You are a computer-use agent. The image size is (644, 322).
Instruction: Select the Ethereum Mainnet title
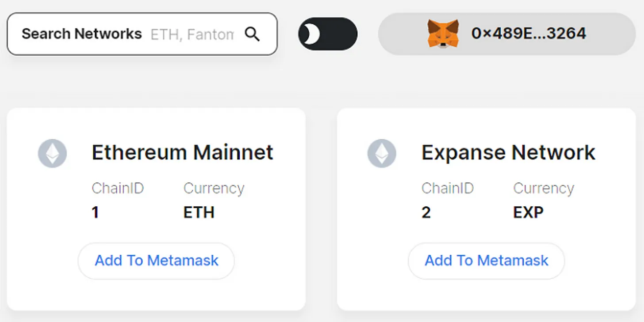[182, 152]
